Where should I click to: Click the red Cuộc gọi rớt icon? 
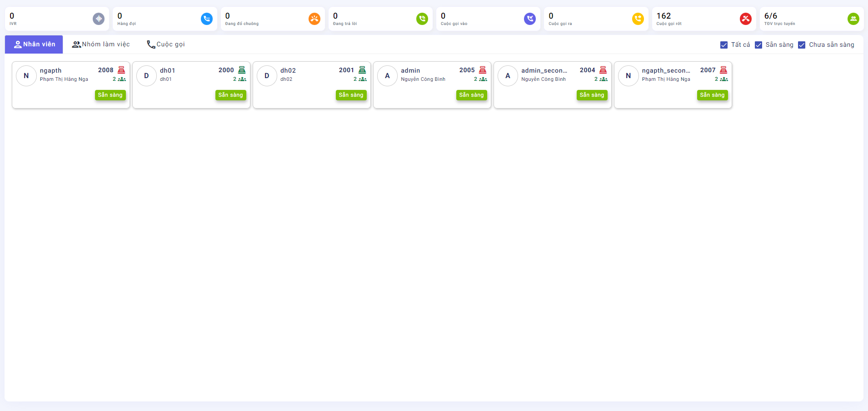[x=746, y=19]
